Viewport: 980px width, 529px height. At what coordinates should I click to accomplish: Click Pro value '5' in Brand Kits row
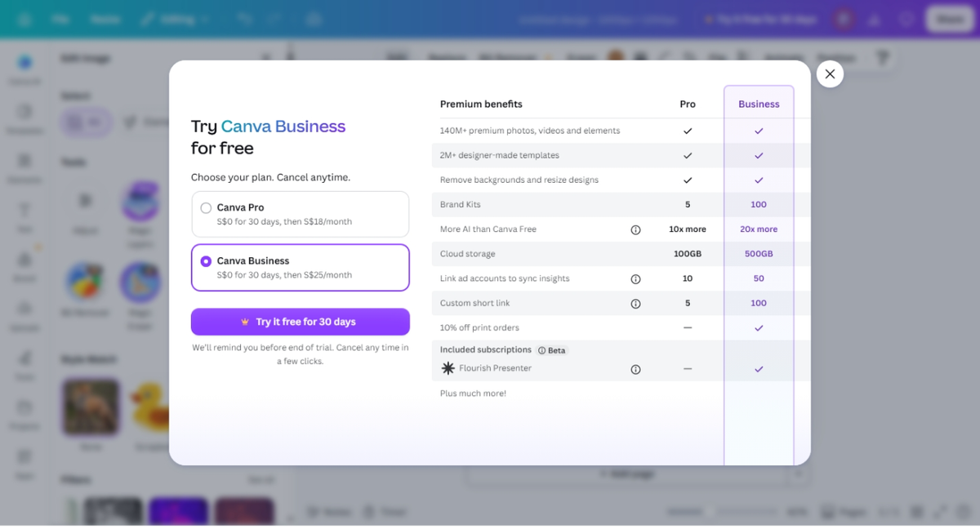tap(688, 205)
